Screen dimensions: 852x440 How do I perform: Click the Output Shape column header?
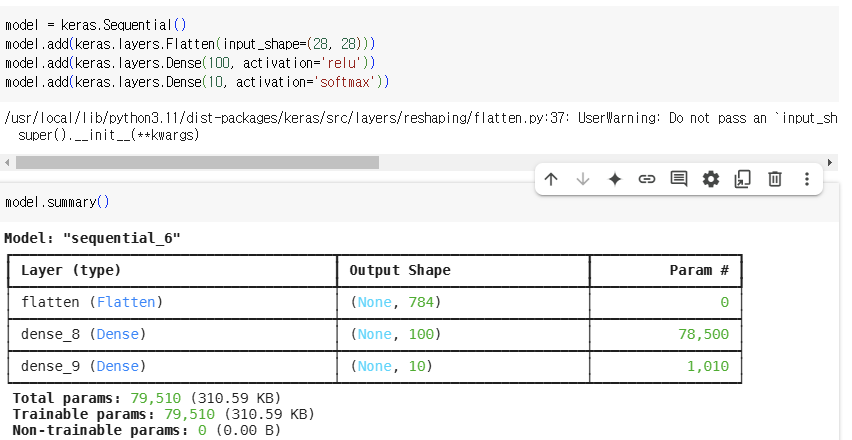pyautogui.click(x=400, y=270)
